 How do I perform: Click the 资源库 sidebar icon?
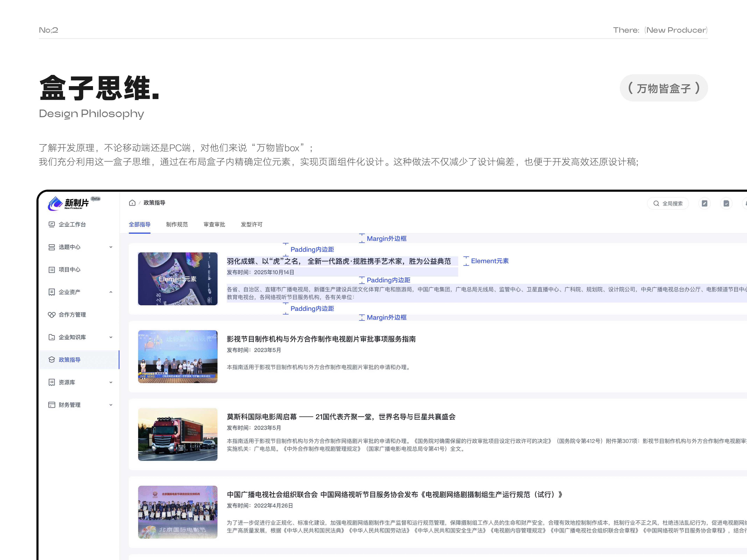52,382
